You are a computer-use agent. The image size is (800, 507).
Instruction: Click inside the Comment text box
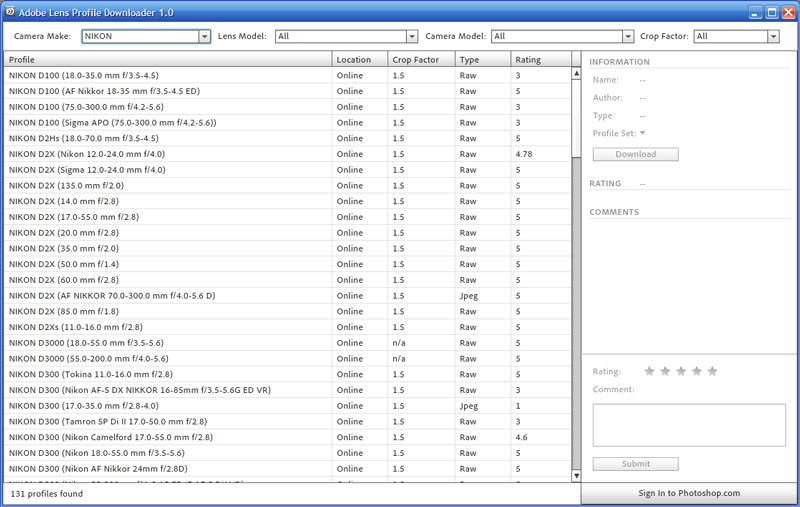(x=690, y=425)
